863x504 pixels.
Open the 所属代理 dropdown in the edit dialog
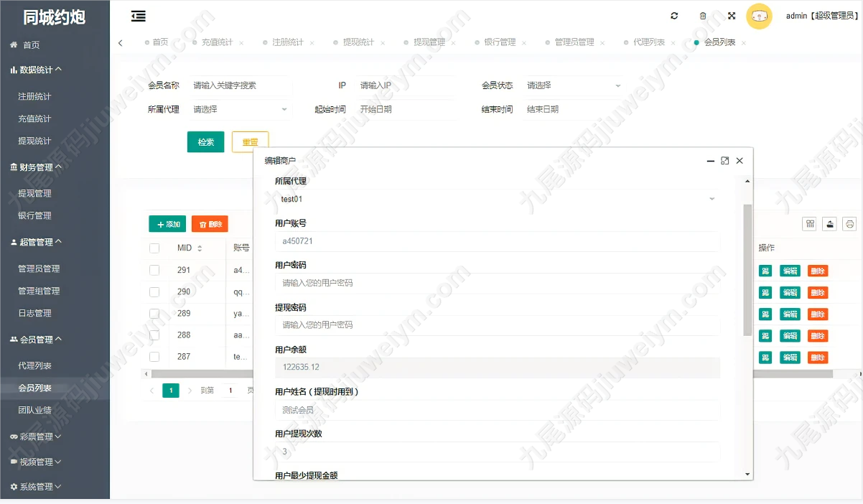[497, 199]
